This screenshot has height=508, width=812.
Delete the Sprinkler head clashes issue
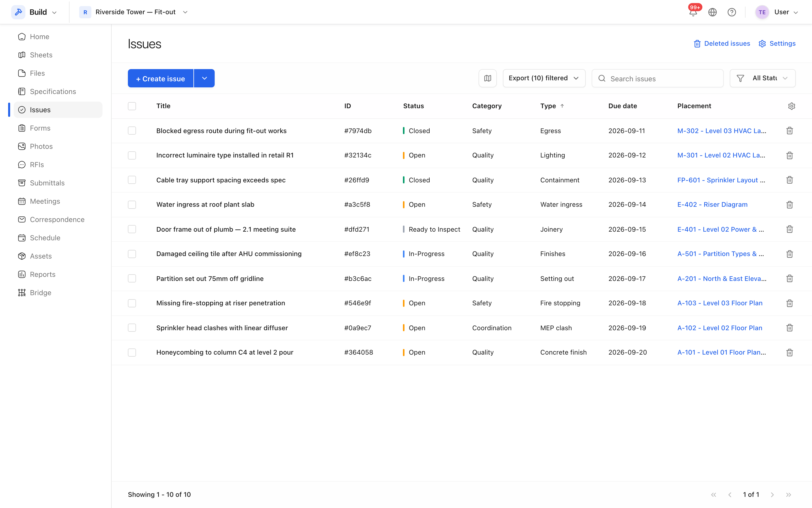pyautogui.click(x=789, y=328)
